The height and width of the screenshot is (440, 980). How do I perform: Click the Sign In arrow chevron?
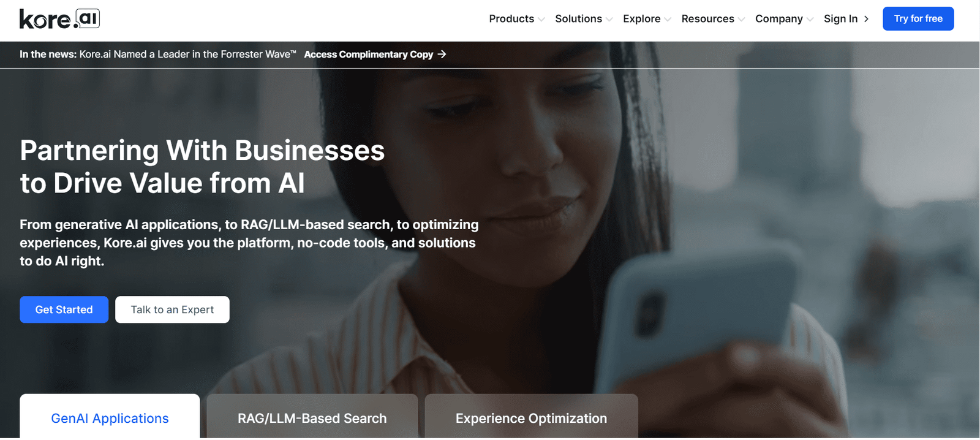[x=866, y=19]
